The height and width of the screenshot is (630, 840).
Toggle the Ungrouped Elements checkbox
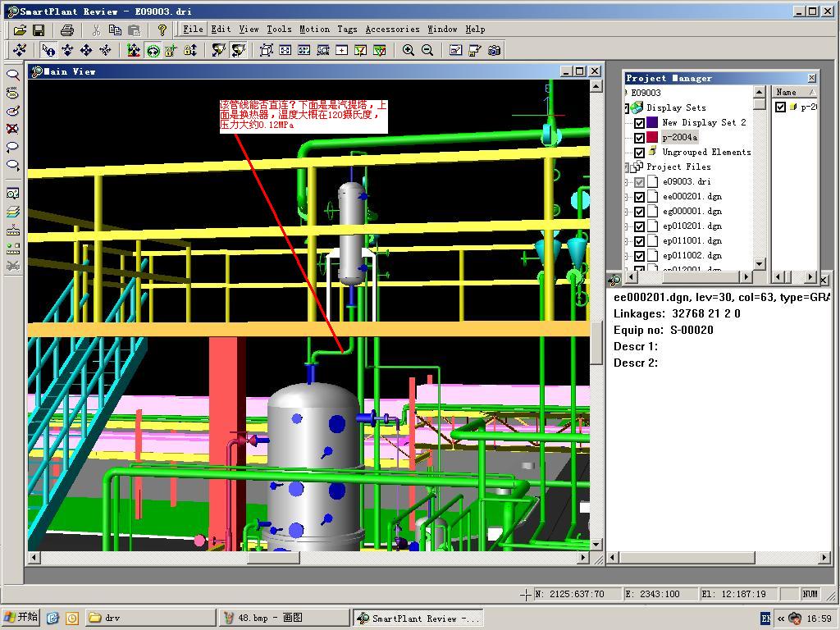tap(639, 153)
